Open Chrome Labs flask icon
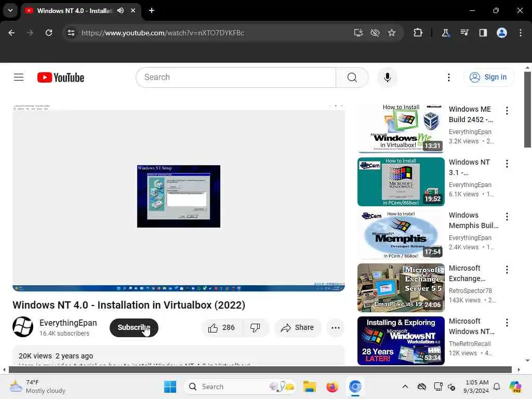Viewport: 532px width, 399px height. [445, 33]
